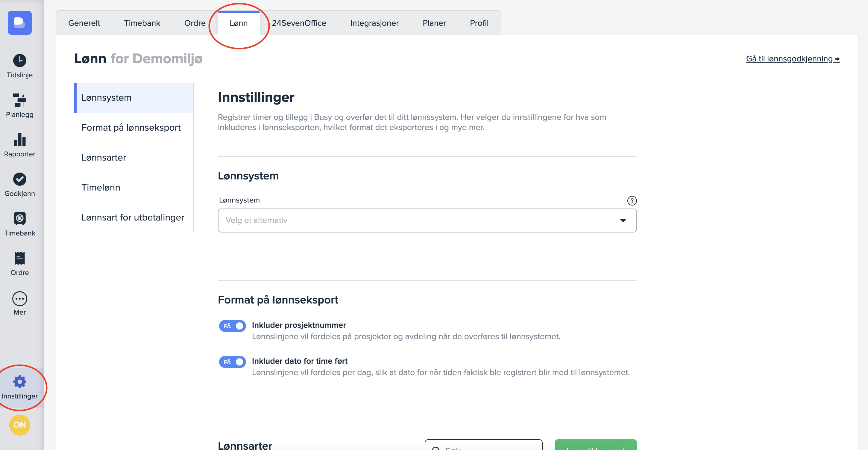Follow the 'Gå til lønnsgodkjenning' link
The height and width of the screenshot is (450, 868).
(792, 59)
